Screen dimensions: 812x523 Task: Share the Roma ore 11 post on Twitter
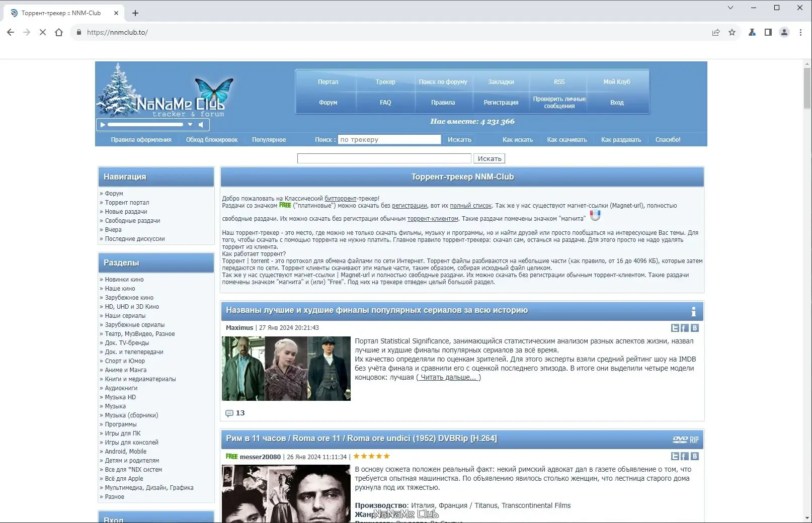[675, 456]
